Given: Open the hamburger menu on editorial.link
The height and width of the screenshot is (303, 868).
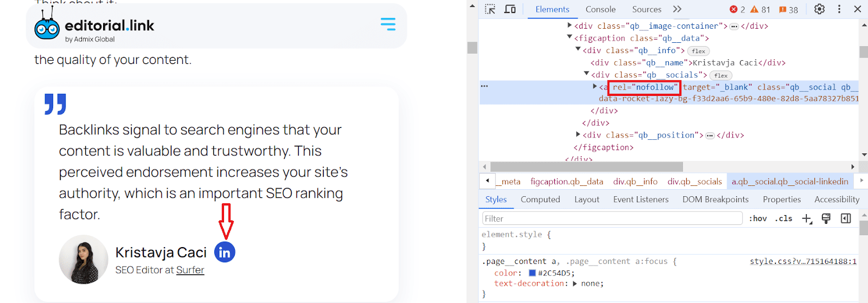Looking at the screenshot, I should point(388,24).
